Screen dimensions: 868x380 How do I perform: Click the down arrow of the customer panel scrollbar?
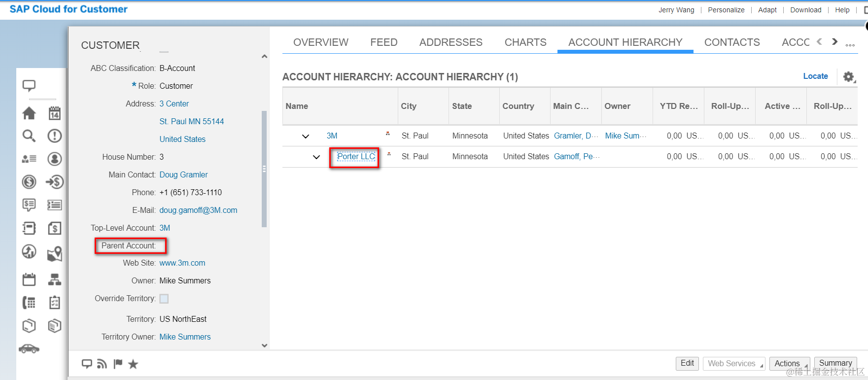(x=264, y=345)
